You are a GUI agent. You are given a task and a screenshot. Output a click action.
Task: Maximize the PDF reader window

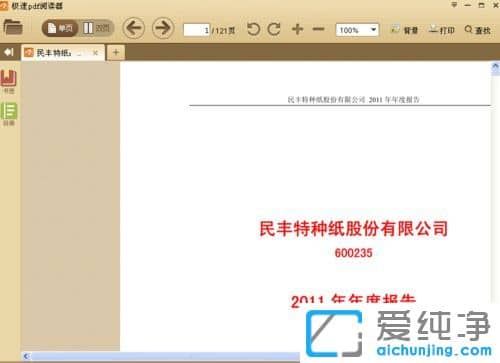coord(481,5)
